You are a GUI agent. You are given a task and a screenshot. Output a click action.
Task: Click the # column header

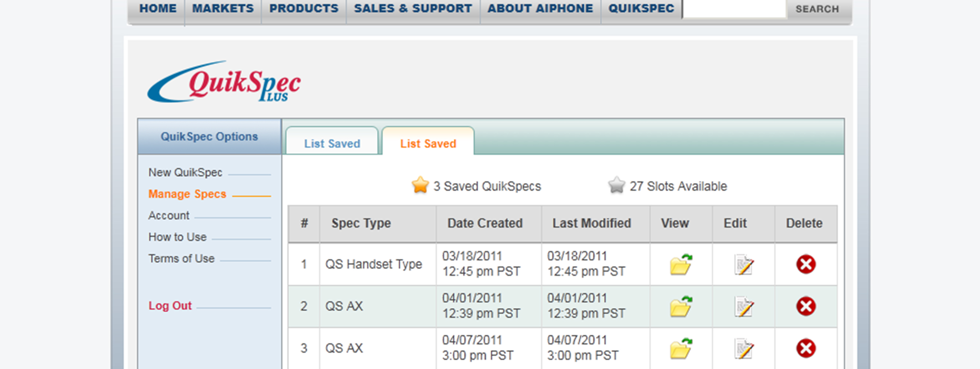(x=304, y=224)
